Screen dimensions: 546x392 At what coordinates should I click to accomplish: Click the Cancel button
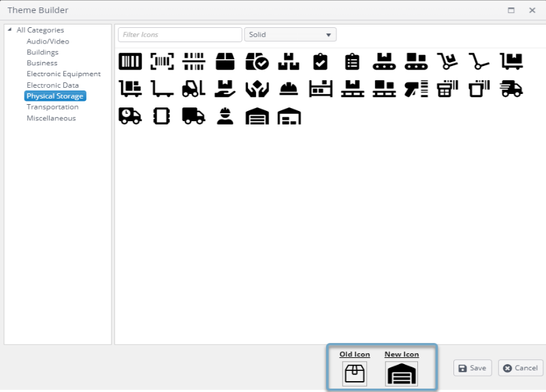(x=521, y=368)
